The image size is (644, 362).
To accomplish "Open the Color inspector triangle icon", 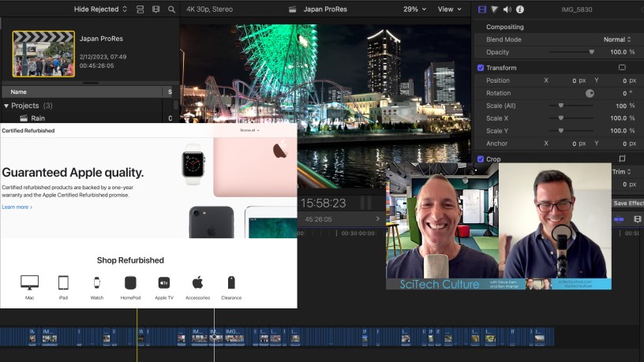I will (x=495, y=9).
